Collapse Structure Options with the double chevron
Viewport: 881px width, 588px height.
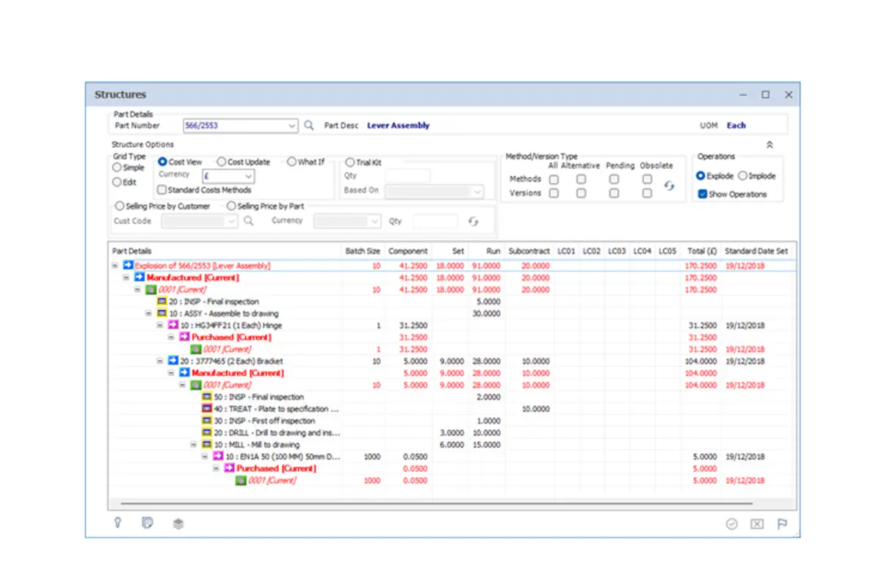point(769,145)
